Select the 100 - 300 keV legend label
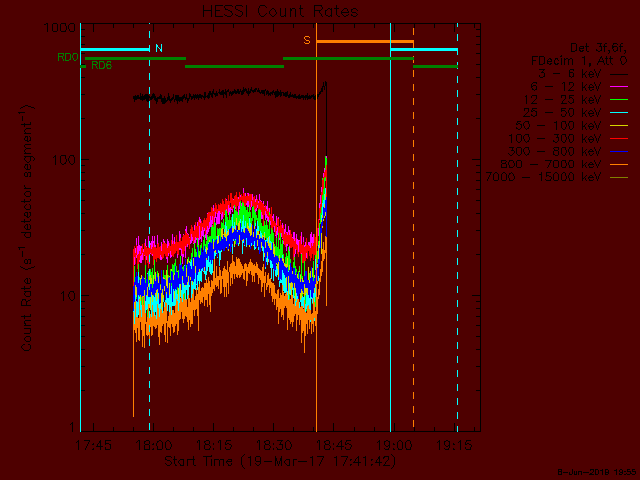 pyautogui.click(x=555, y=138)
